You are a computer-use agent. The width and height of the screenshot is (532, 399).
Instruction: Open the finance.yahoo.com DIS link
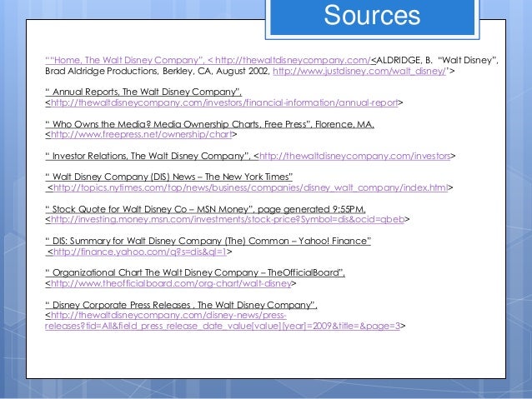(140, 252)
